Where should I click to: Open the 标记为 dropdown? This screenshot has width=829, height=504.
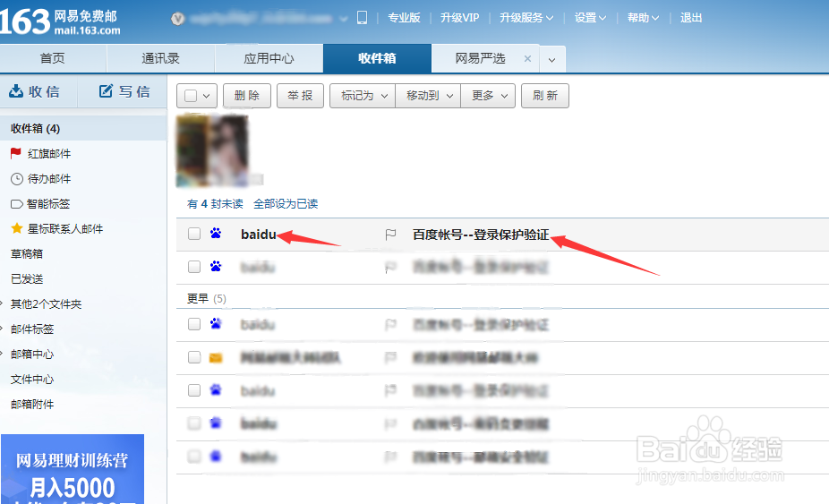pos(363,96)
